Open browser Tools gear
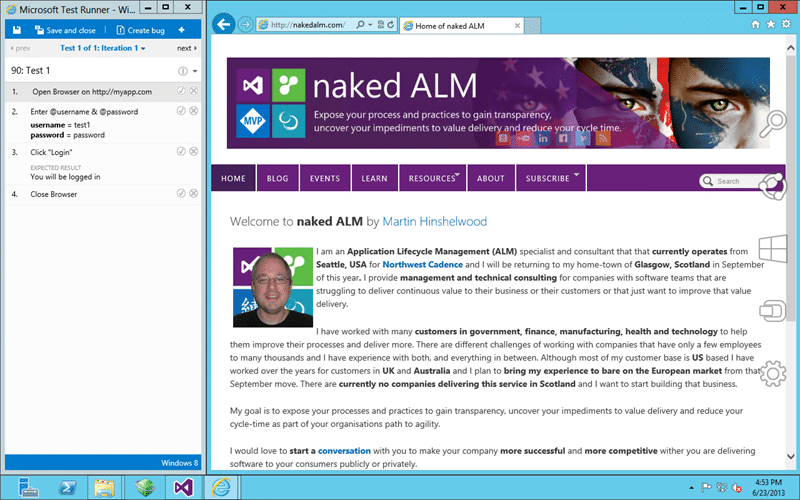The image size is (800, 500). 786,24
